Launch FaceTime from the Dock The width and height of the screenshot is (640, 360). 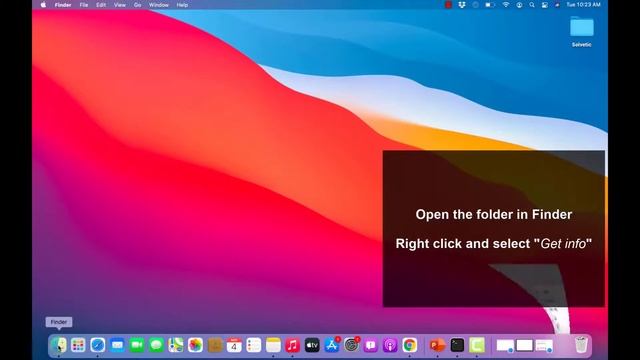[x=137, y=345]
